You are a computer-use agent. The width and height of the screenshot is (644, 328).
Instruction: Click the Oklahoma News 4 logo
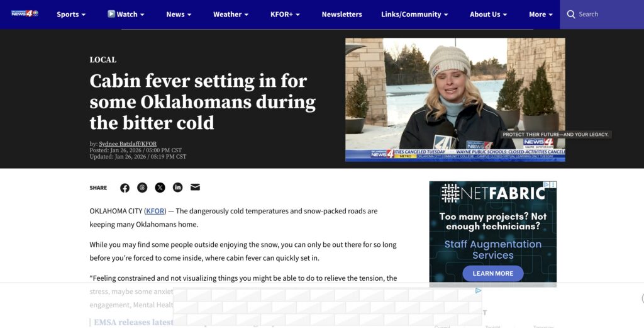coord(25,14)
